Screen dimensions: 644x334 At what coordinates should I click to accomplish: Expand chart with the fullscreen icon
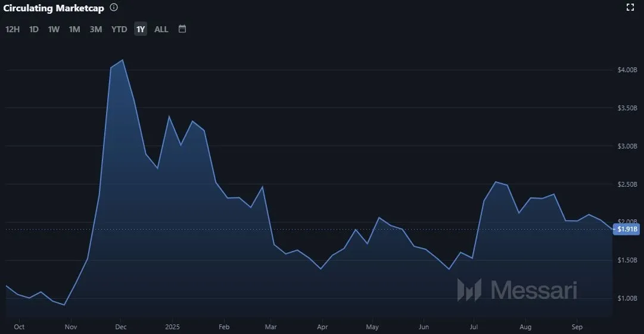tap(630, 8)
